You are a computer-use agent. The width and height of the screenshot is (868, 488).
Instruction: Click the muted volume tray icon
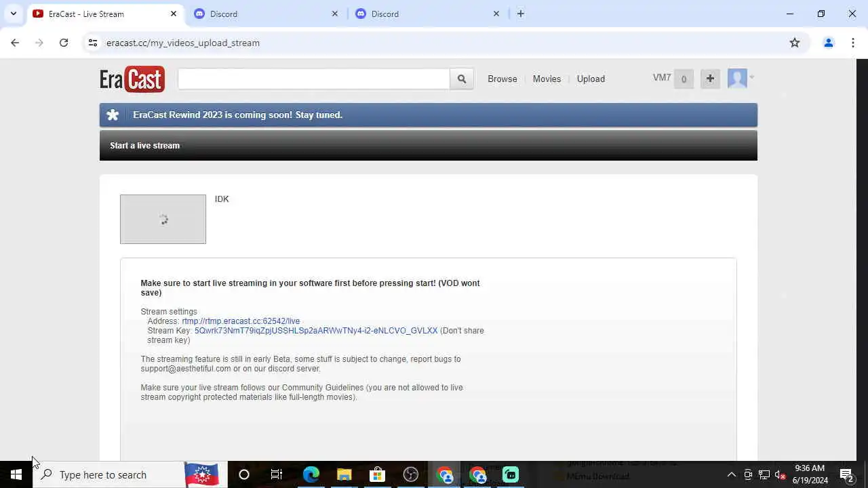tap(781, 474)
